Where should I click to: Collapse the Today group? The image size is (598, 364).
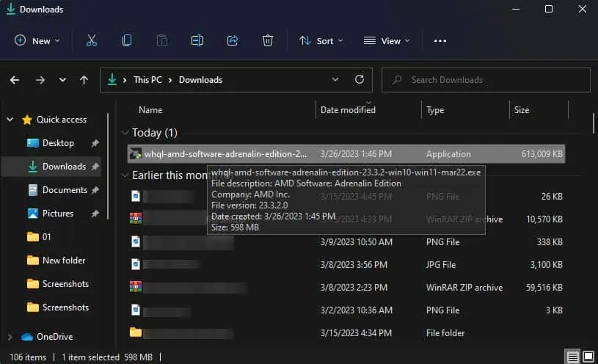(125, 133)
